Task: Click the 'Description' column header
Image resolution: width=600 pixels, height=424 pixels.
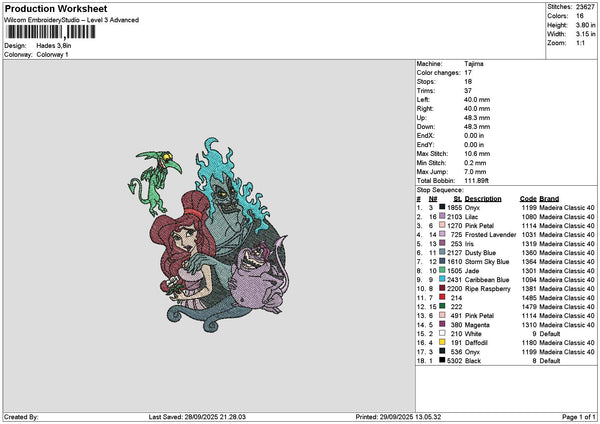Action: coord(483,199)
